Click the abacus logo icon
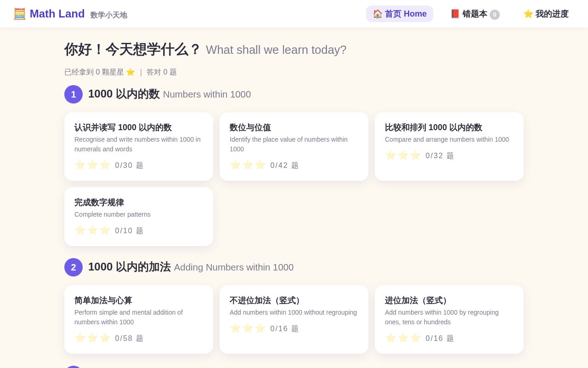The height and width of the screenshot is (368, 588). [20, 14]
